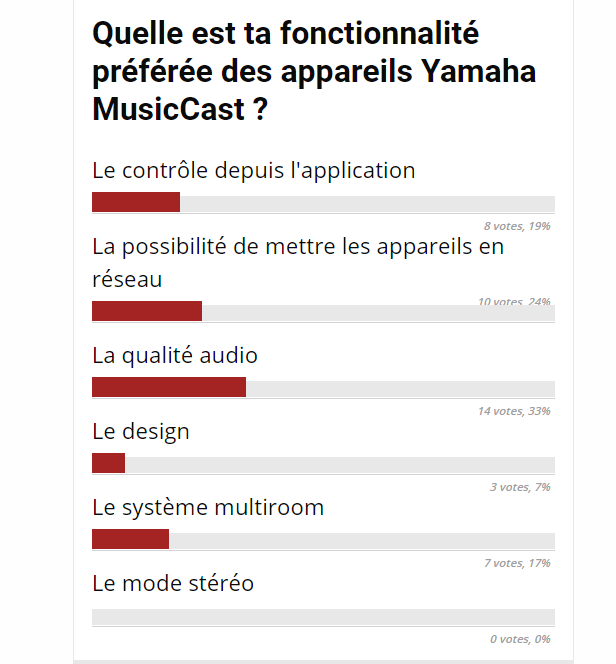This screenshot has height=664, width=616.
Task: Click the empty gray bar for Le mode stéréo
Action: [323, 617]
